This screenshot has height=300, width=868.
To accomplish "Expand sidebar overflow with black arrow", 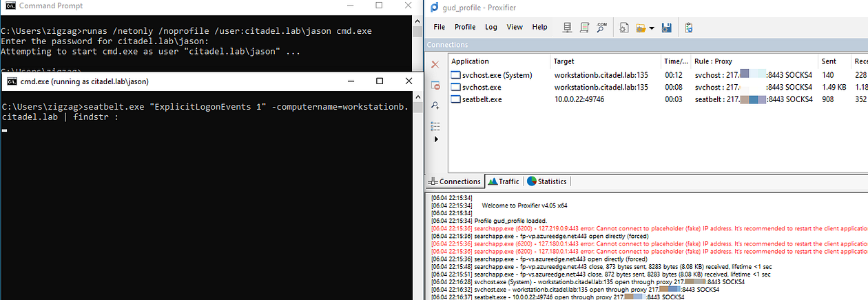I will [435, 139].
